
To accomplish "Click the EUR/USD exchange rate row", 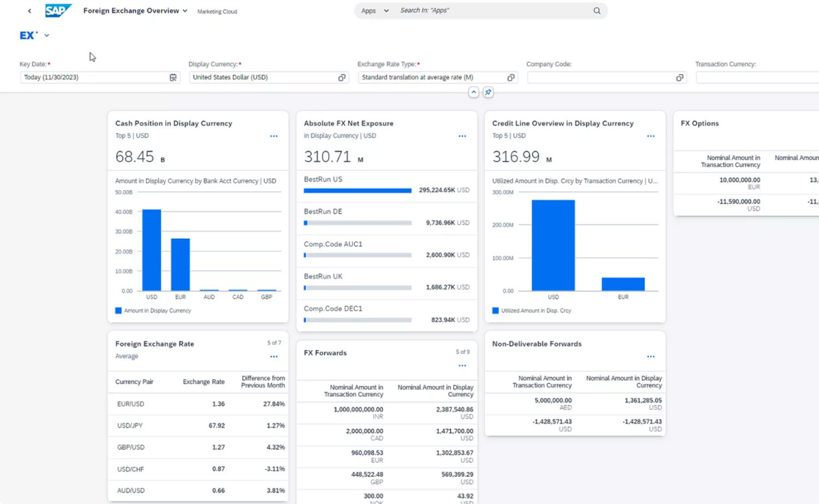I will click(x=199, y=404).
